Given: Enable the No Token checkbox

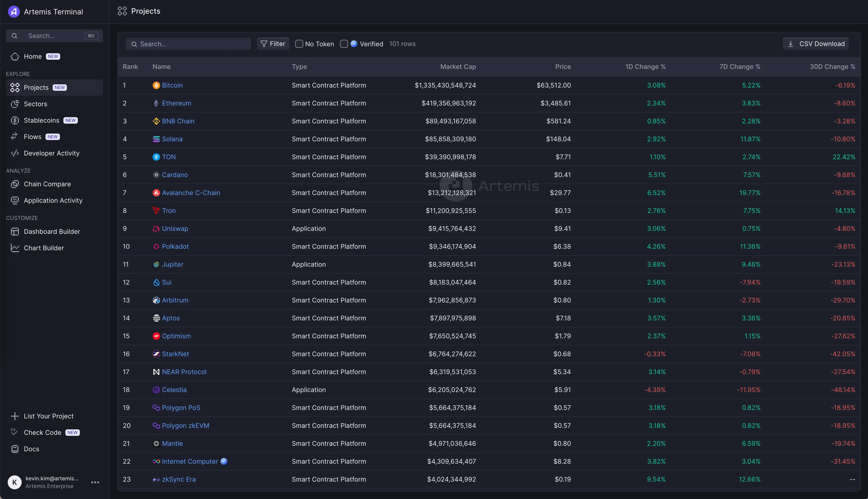Looking at the screenshot, I should point(299,44).
